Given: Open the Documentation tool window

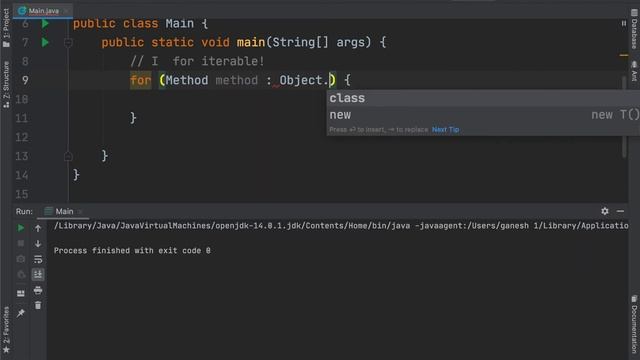Looking at the screenshot, I should click(x=634, y=324).
